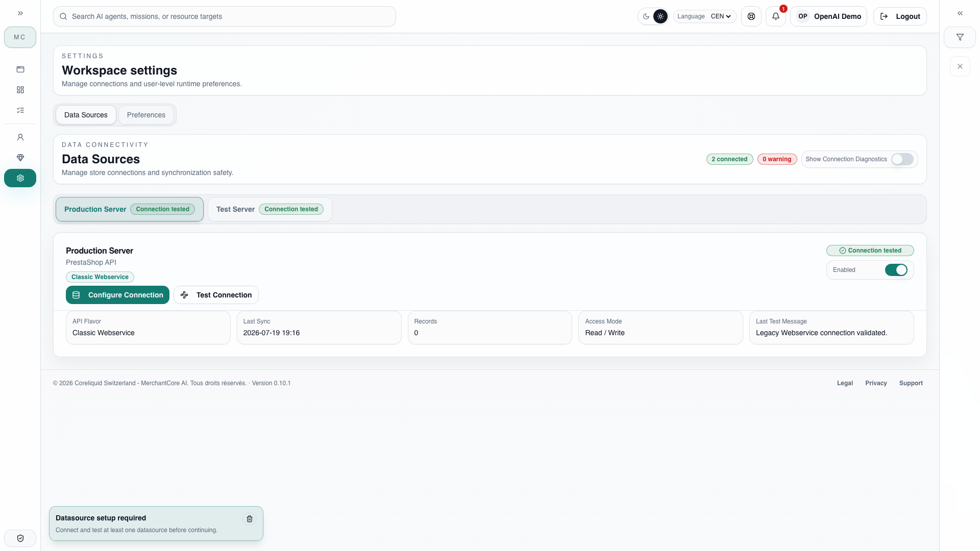The height and width of the screenshot is (551, 980).
Task: Disable the Production Server Enabled switch
Action: coord(896,270)
